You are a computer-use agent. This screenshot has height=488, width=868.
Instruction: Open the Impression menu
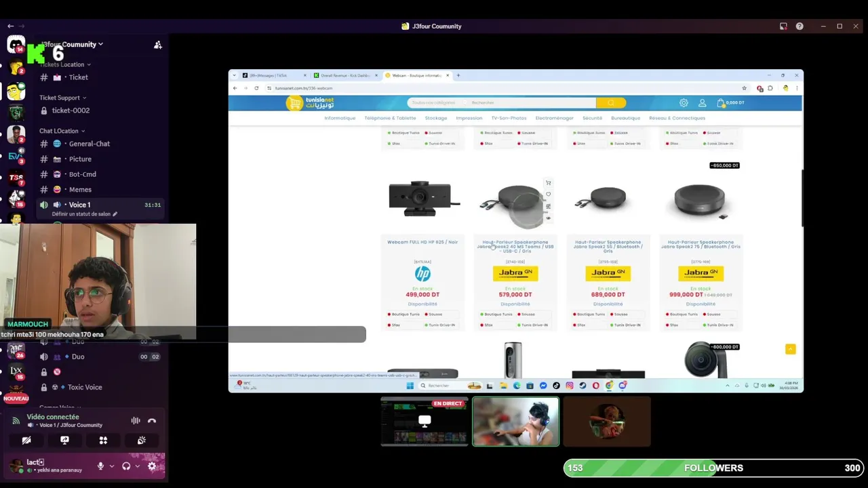point(469,118)
